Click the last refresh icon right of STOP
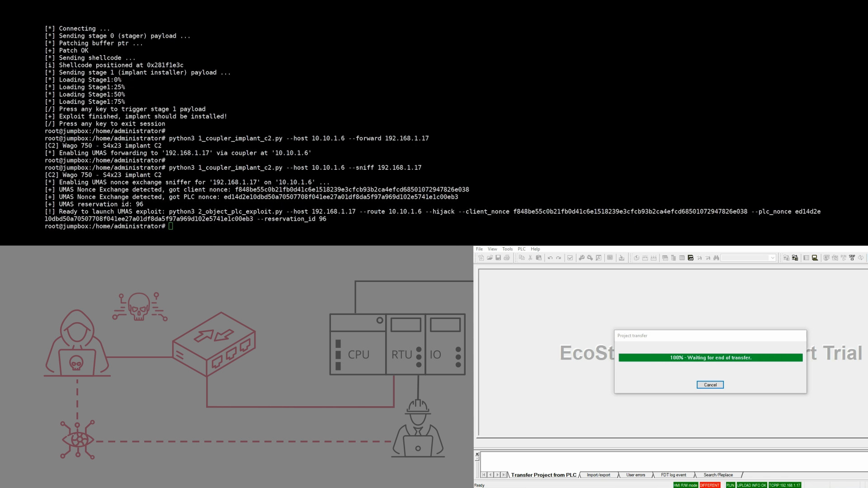The height and width of the screenshot is (488, 868). [861, 258]
